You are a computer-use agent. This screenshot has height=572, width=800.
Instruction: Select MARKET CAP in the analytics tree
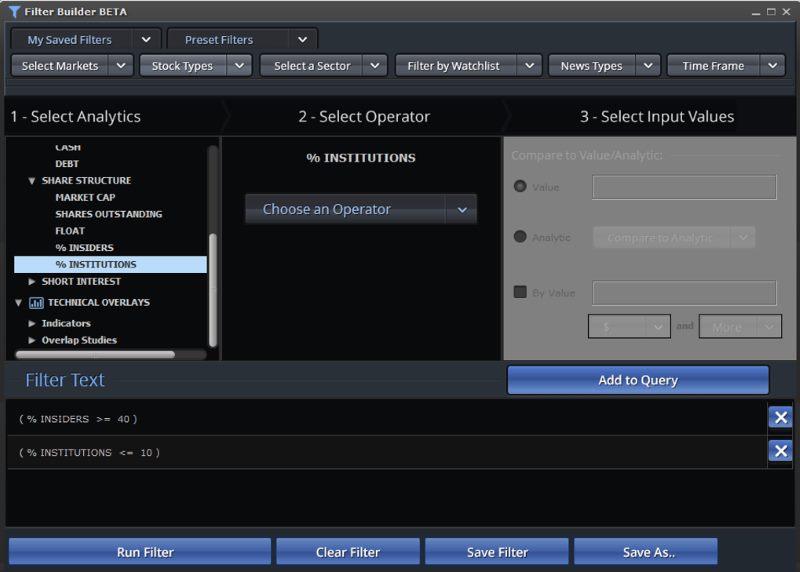(x=85, y=198)
